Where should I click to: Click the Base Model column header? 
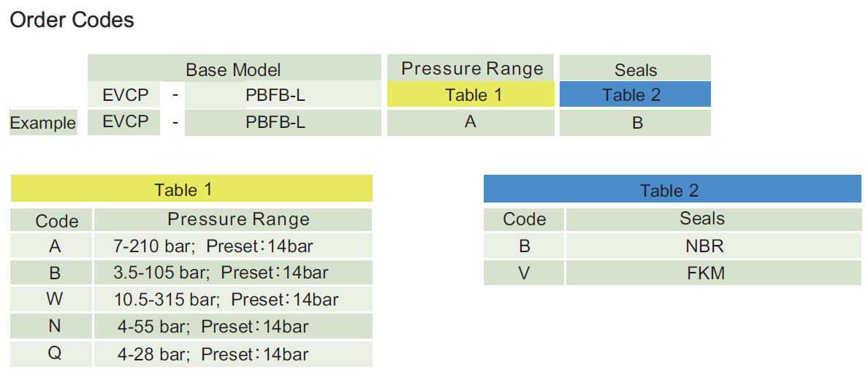pos(234,69)
